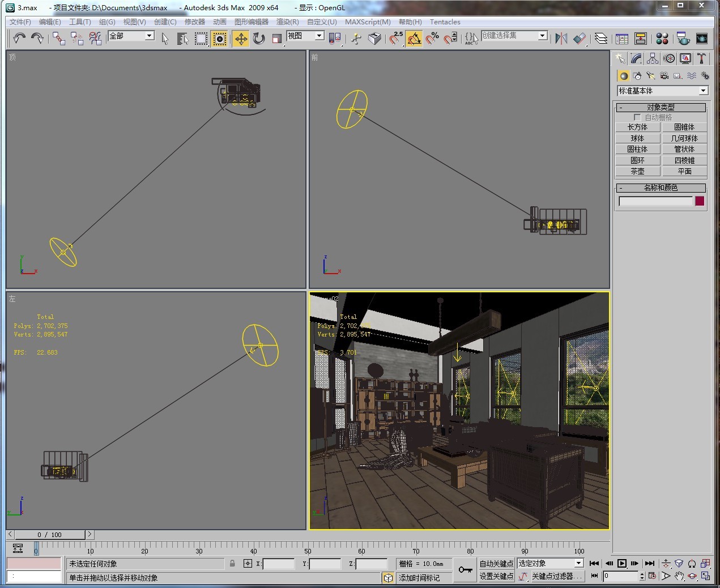Open Material Editor icon
The height and width of the screenshot is (588, 720).
click(662, 38)
